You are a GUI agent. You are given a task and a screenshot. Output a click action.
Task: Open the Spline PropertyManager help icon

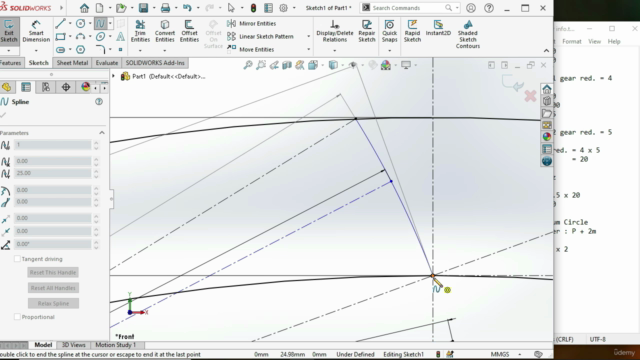[99, 102]
